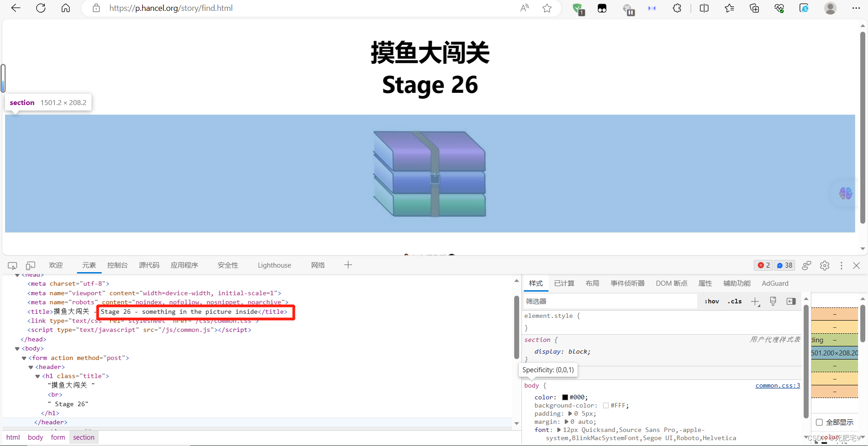
Task: Open the 事件侦听器 pane
Action: pyautogui.click(x=627, y=283)
